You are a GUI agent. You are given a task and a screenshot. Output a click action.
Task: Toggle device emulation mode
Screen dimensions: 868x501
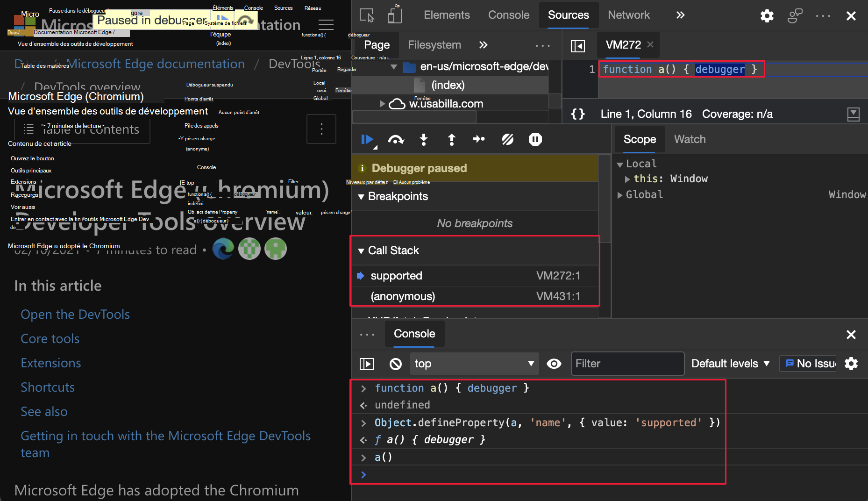[x=395, y=15]
